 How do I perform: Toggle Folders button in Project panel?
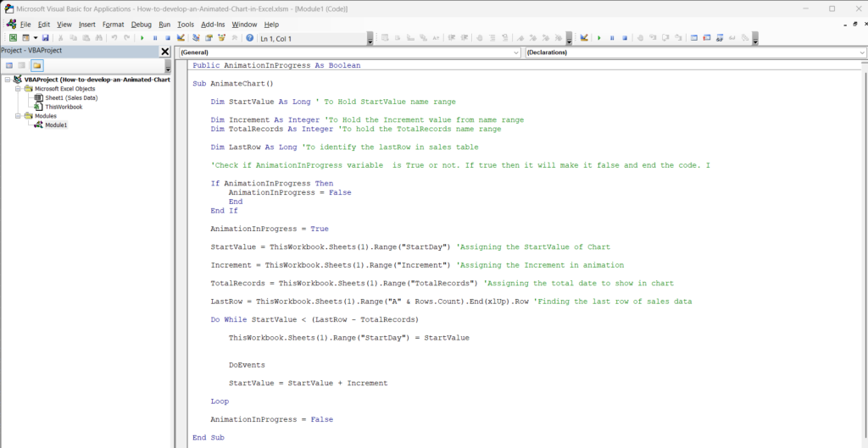coord(36,65)
